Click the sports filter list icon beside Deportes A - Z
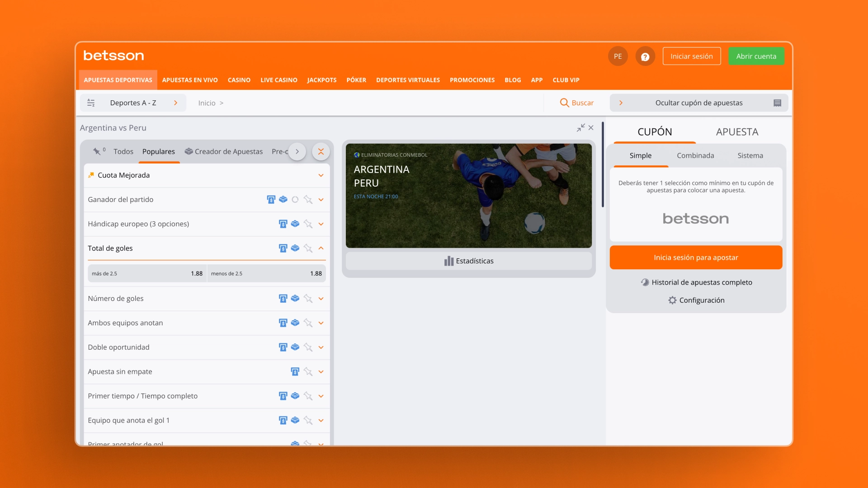868x488 pixels. [x=91, y=103]
